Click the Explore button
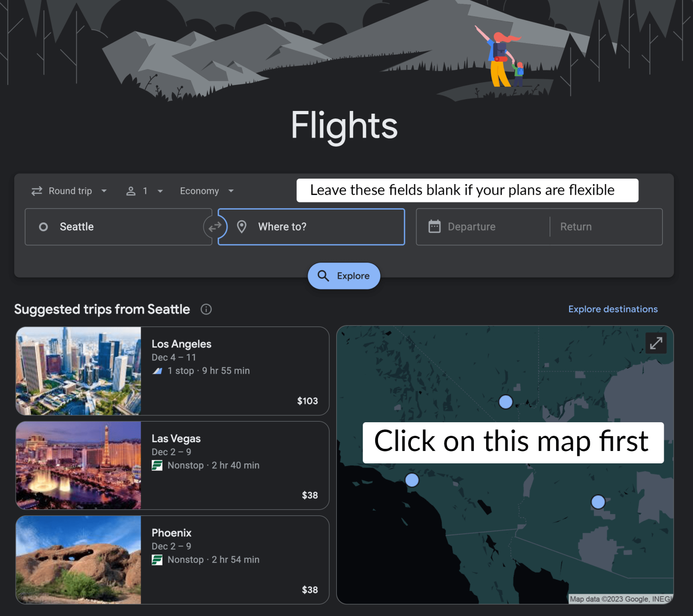Image resolution: width=693 pixels, height=616 pixels. (x=344, y=276)
